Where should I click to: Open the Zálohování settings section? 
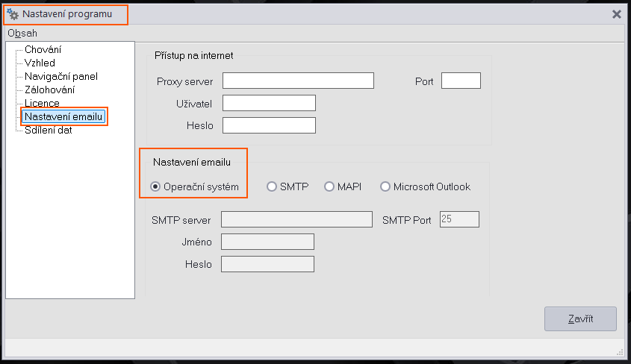click(x=49, y=90)
